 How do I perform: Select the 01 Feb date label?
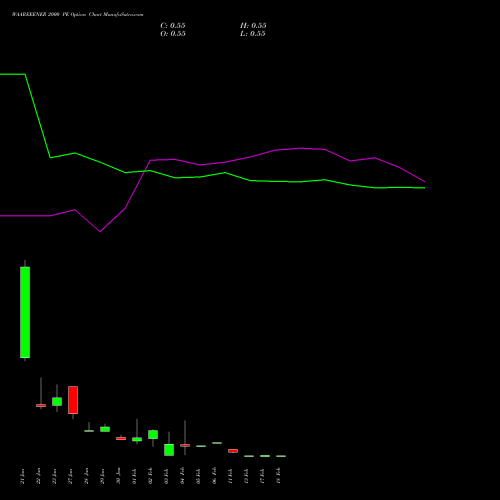135,476
